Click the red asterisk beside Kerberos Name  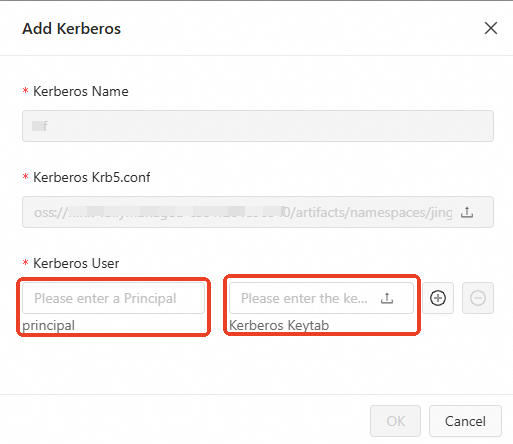point(25,90)
